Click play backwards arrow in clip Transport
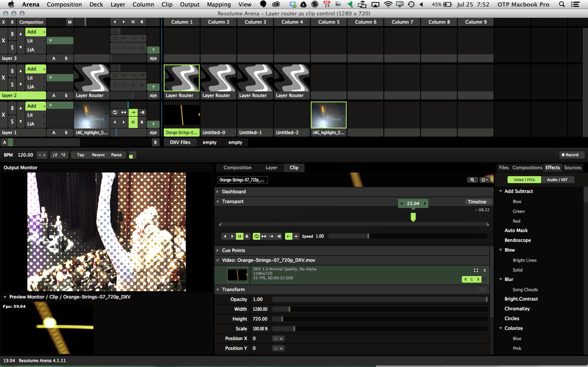588x367 pixels. tap(225, 236)
